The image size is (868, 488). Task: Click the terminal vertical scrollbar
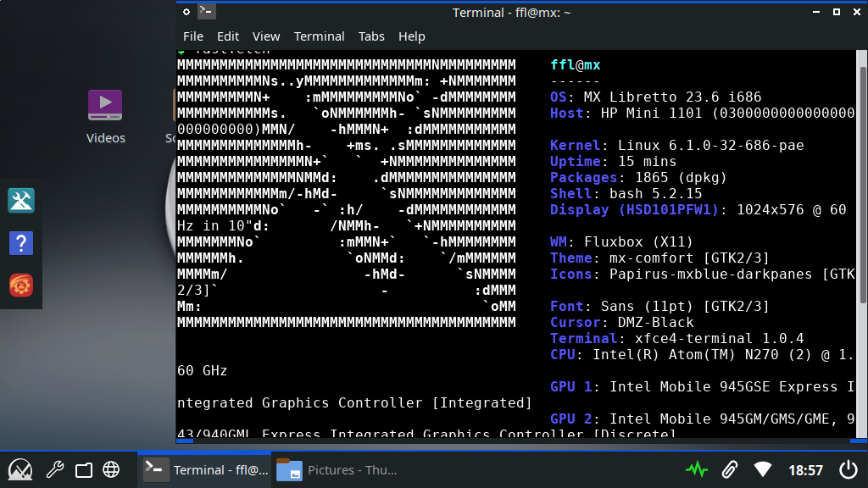862,186
